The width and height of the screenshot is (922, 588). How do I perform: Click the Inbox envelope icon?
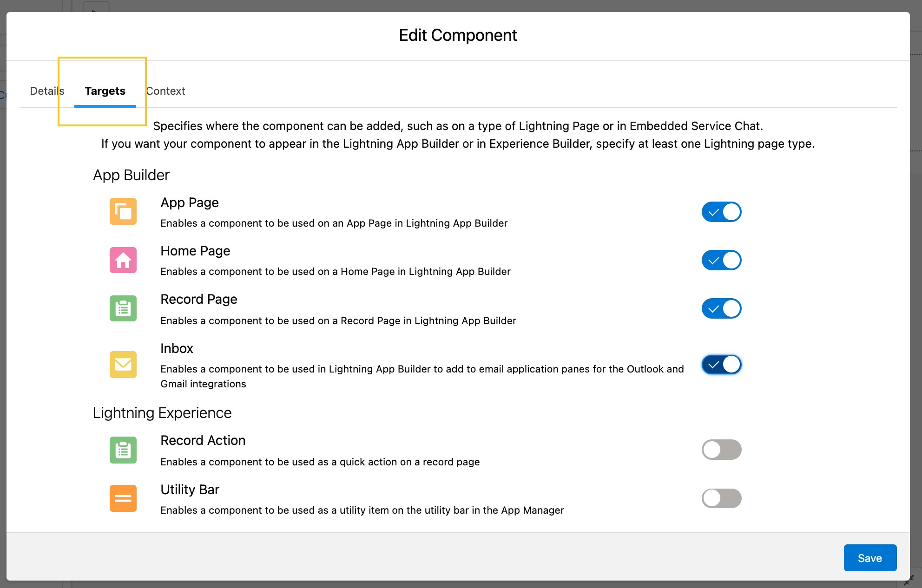coord(123,365)
